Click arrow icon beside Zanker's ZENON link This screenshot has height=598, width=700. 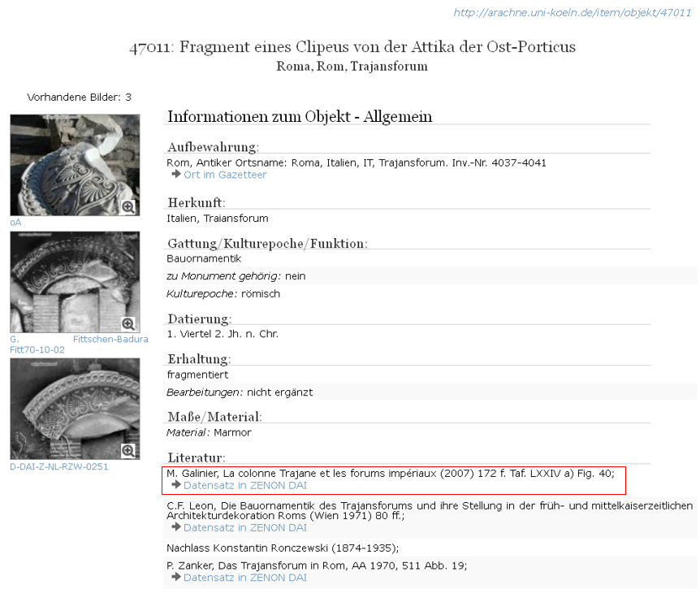(x=176, y=578)
